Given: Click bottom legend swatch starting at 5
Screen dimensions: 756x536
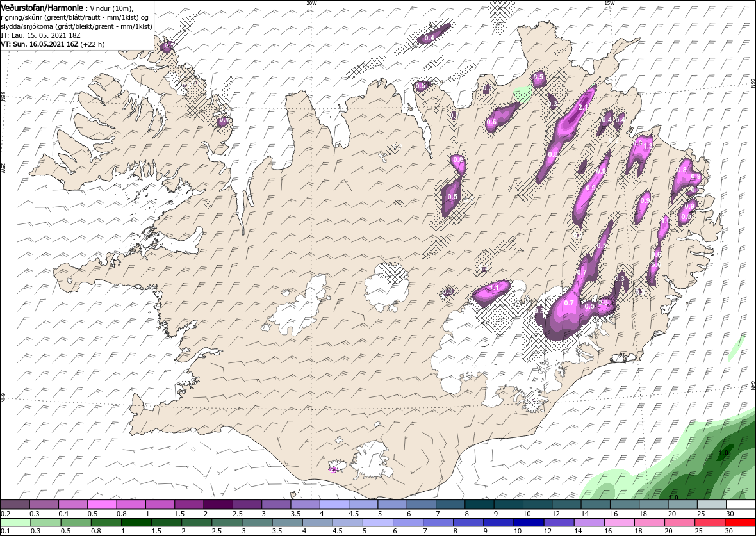Looking at the screenshot, I should pyautogui.click(x=377, y=523).
